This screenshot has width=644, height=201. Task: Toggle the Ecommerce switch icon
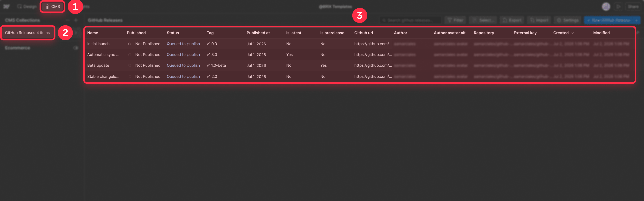click(76, 48)
